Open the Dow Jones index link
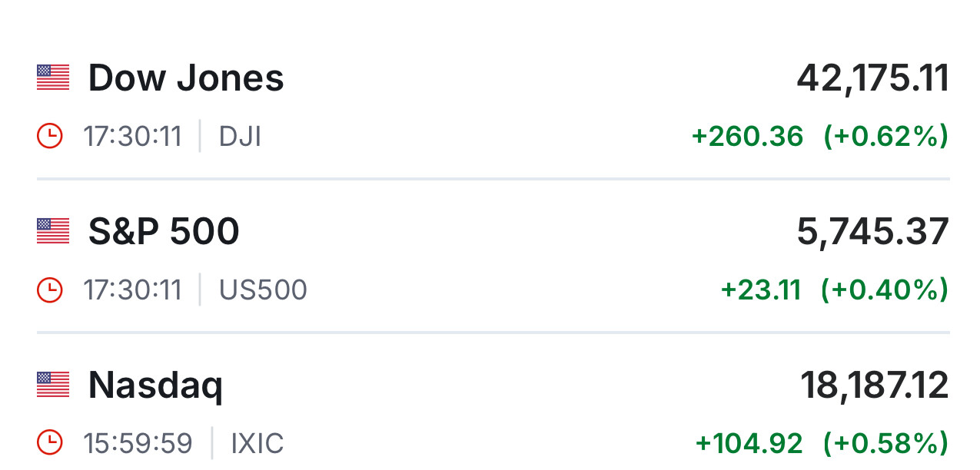Image resolution: width=980 pixels, height=470 pixels. pyautogui.click(x=186, y=78)
